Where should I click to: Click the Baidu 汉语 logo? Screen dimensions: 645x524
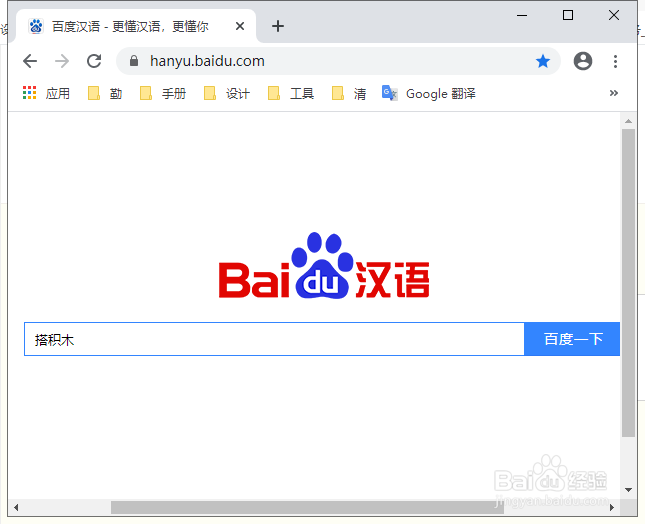[324, 266]
